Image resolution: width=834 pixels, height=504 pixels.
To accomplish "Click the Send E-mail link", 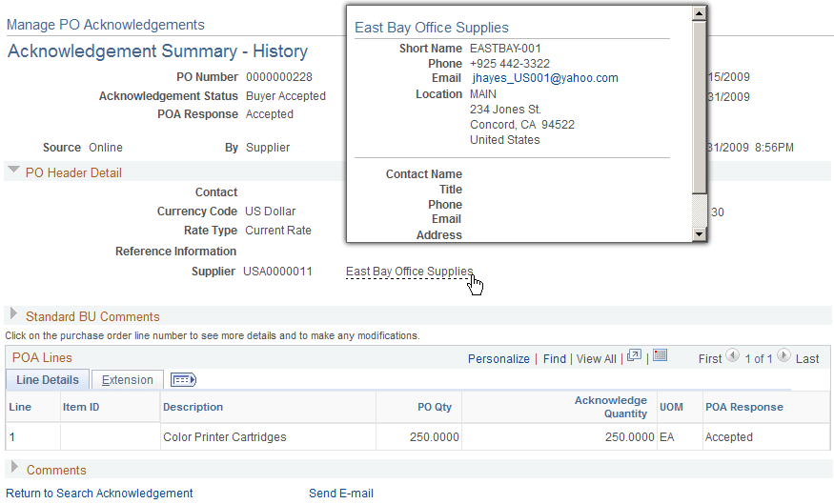I will point(341,494).
